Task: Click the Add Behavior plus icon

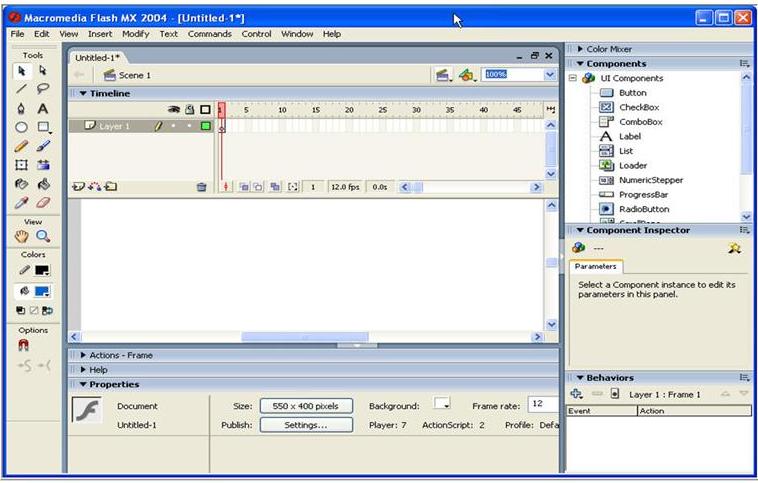Action: 576,394
